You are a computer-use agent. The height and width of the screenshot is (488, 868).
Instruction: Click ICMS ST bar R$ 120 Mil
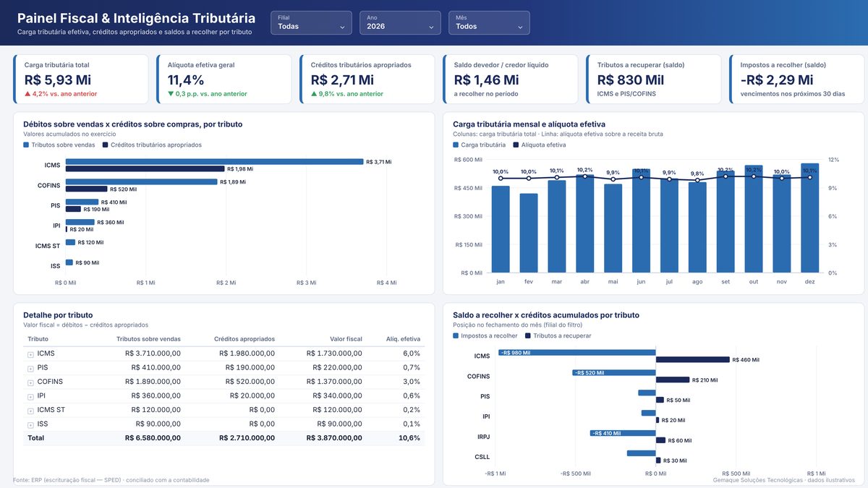[x=70, y=242]
